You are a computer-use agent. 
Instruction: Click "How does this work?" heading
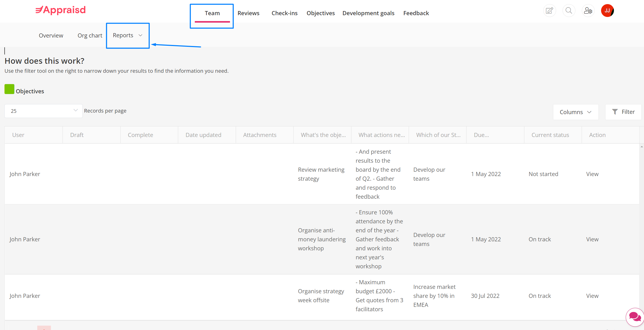(x=44, y=61)
